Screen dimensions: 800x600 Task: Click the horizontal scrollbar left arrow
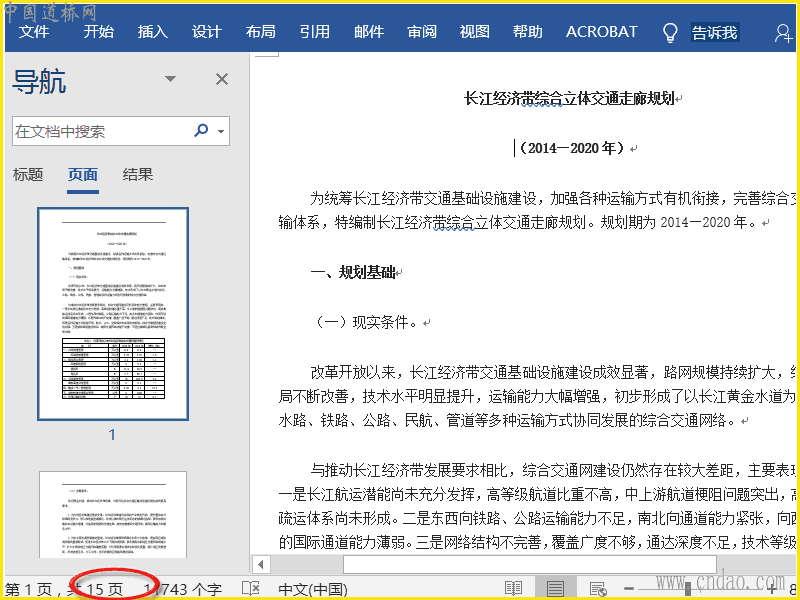click(x=261, y=565)
